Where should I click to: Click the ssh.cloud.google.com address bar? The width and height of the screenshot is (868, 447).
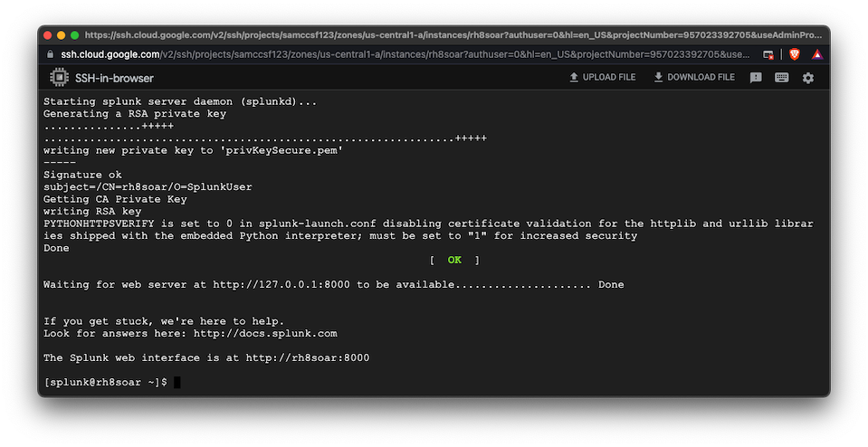(405, 54)
